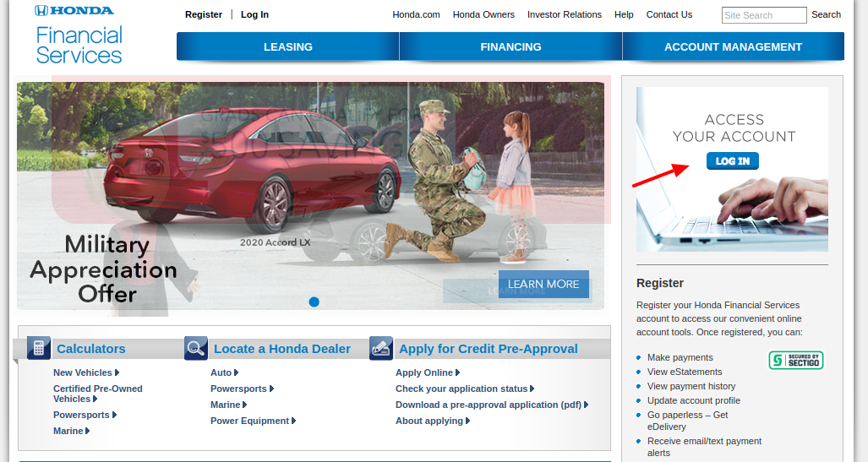Click the Apply for Credit Pre-Approval pen icon
Screen dimensions: 868x462
tap(381, 348)
